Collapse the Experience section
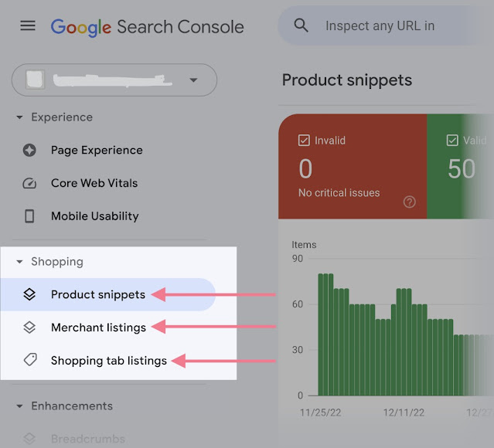Image resolution: width=494 pixels, height=448 pixels. (x=19, y=118)
